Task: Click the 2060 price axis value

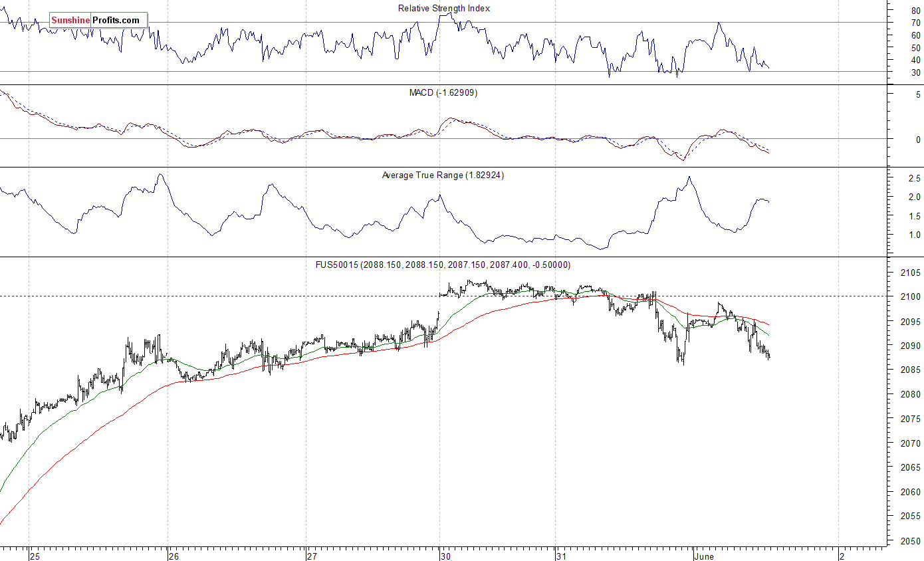Action: [x=912, y=493]
